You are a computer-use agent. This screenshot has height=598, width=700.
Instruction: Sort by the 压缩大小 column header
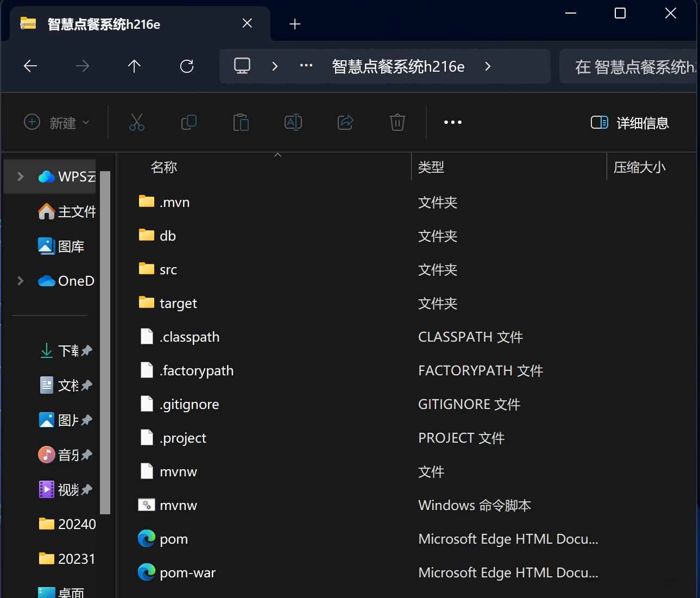tap(640, 167)
